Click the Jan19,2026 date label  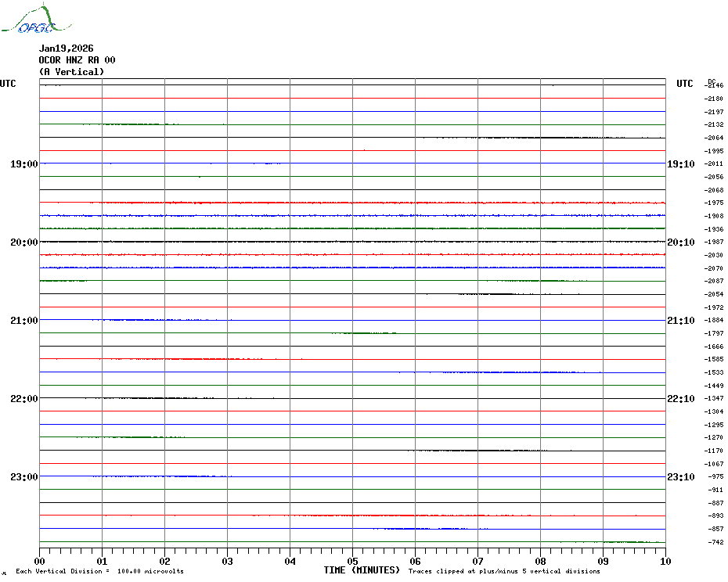click(x=66, y=48)
